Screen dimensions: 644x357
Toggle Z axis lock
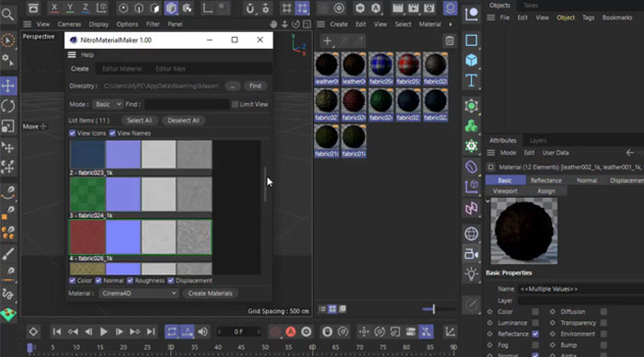point(86,7)
